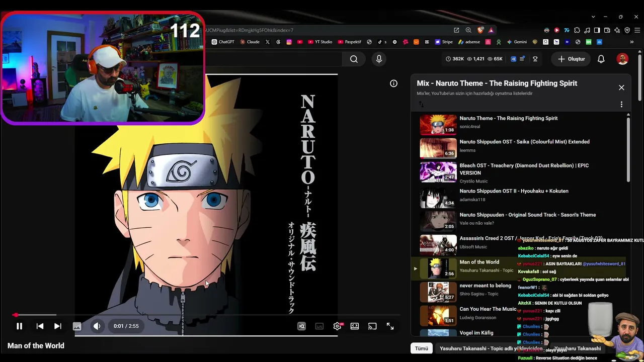Click the Brave Shields lion icon
This screenshot has height=362, width=644.
coord(480,30)
